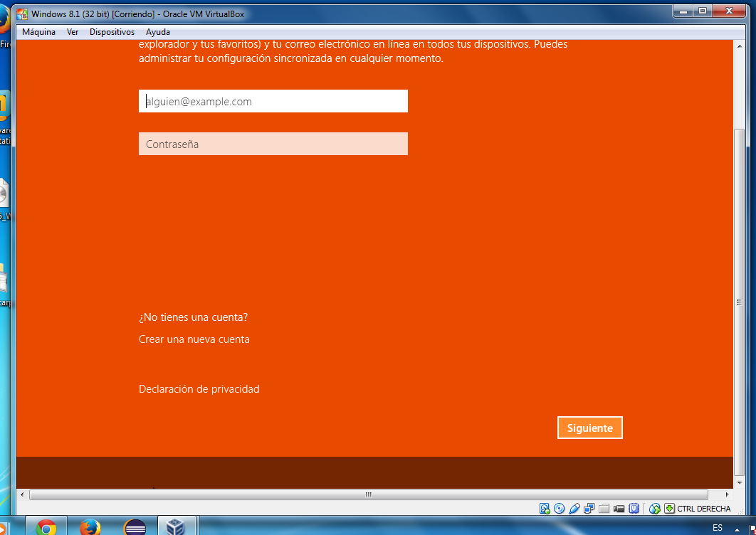Image resolution: width=756 pixels, height=535 pixels.
Task: Click the CPU virtualization chip icon
Action: 634,509
